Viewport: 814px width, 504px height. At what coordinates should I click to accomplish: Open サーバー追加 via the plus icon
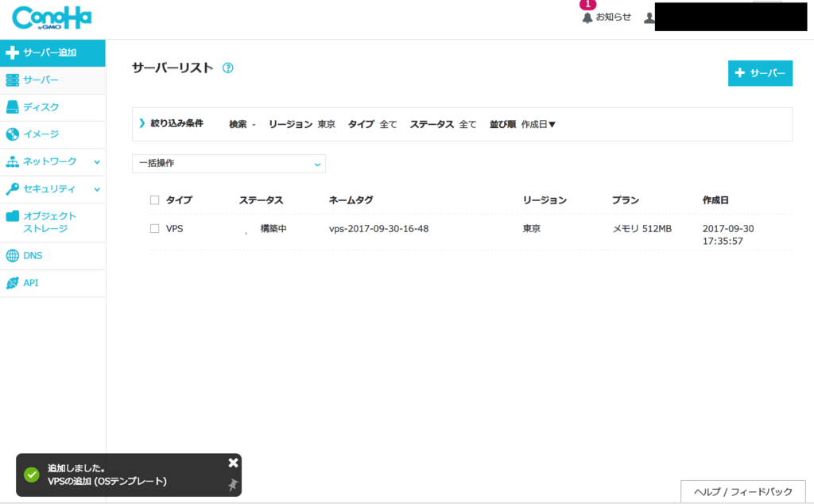coord(13,53)
